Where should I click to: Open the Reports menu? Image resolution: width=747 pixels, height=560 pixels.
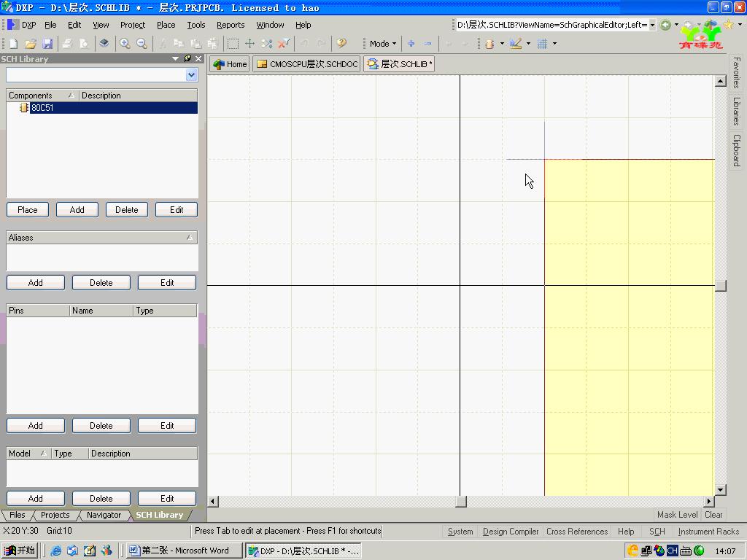click(231, 25)
